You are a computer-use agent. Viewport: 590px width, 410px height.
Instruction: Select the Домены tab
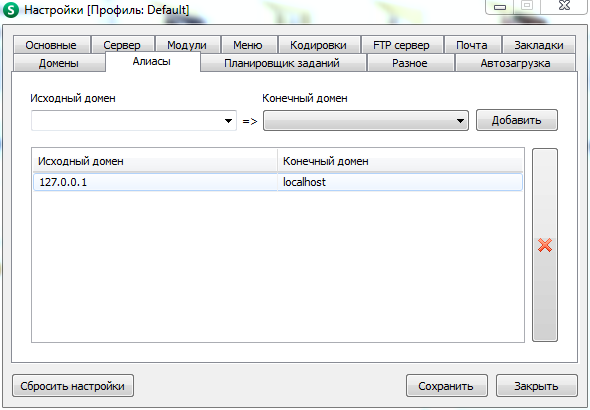point(59,63)
